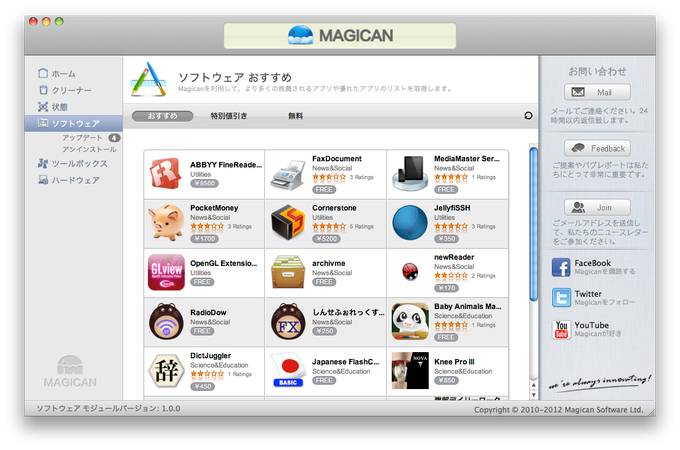Image resolution: width=680 pixels, height=450 pixels.
Task: Click the newReader ladybug icon
Action: pyautogui.click(x=410, y=272)
